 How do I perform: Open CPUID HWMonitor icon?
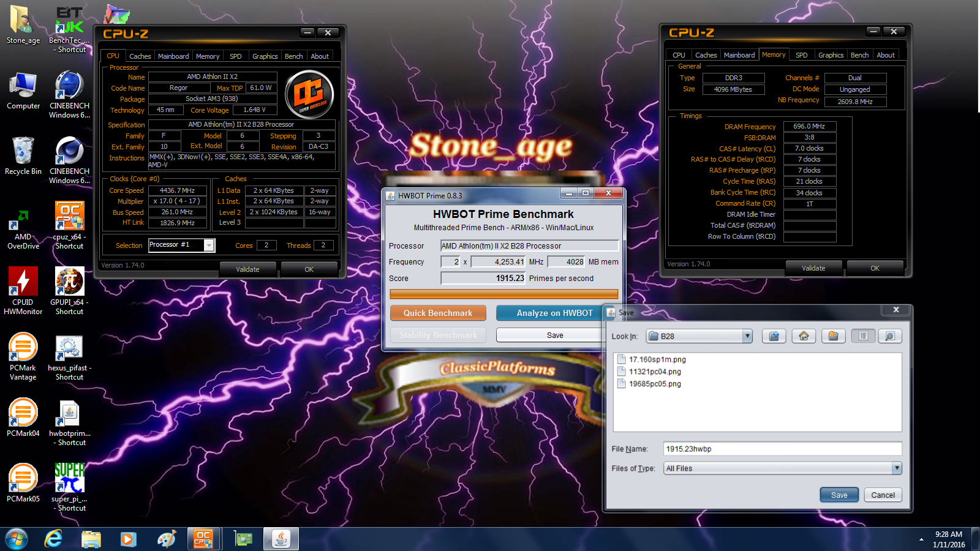[x=23, y=291]
